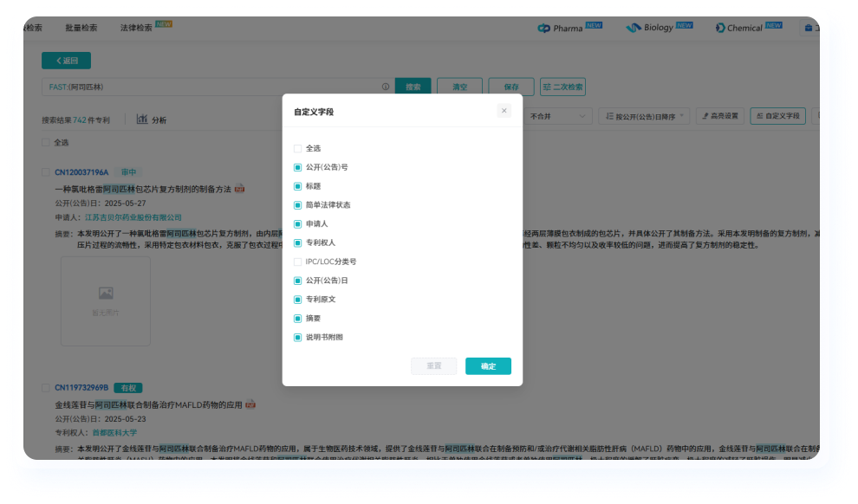The height and width of the screenshot is (504, 858).
Task: Open the 法律检索 tab
Action: (136, 28)
